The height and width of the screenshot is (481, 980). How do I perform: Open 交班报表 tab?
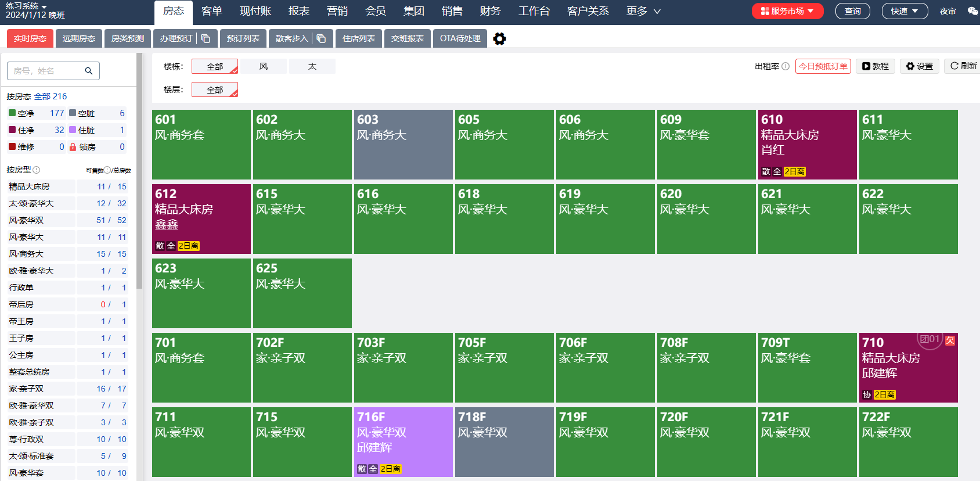(x=408, y=38)
